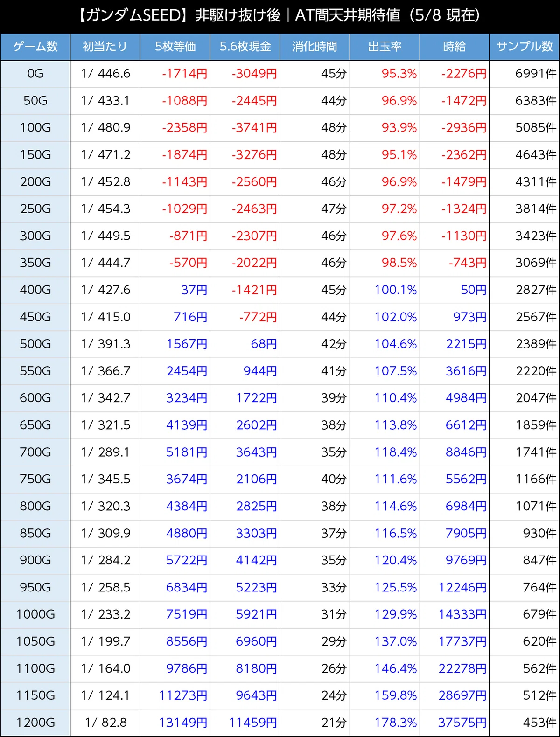Click the 1166件 sample count
This screenshot has height=737, width=560.
tap(536, 480)
